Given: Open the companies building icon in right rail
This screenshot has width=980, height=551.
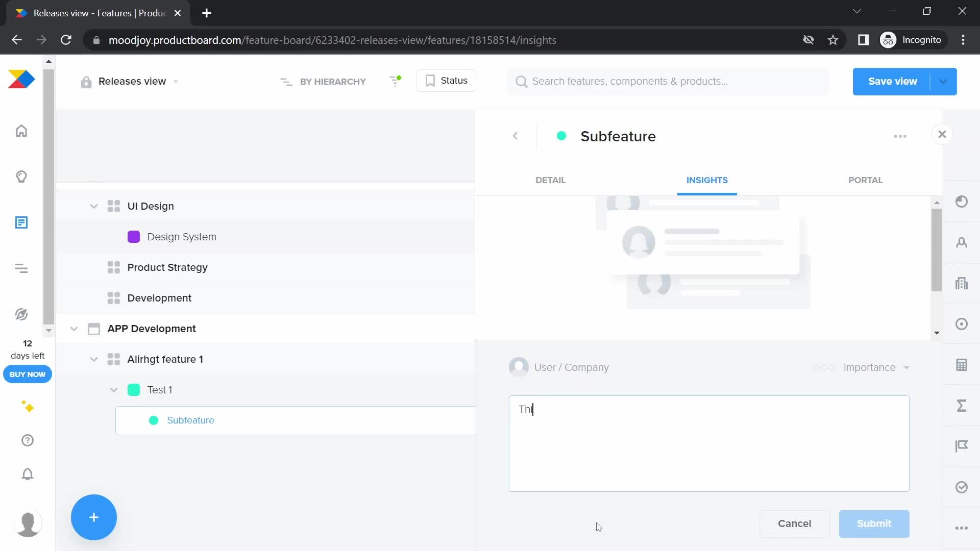Looking at the screenshot, I should click(x=962, y=283).
